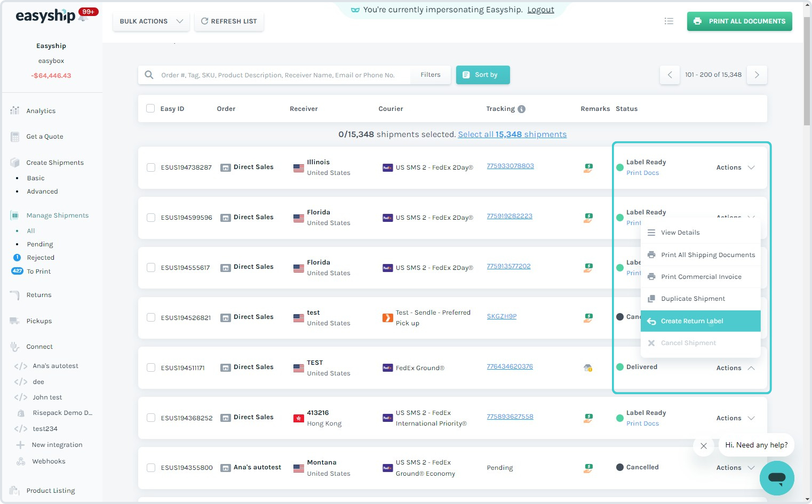The width and height of the screenshot is (812, 504).
Task: Click remarks icon for shipment ESUS194738287
Action: (x=588, y=167)
